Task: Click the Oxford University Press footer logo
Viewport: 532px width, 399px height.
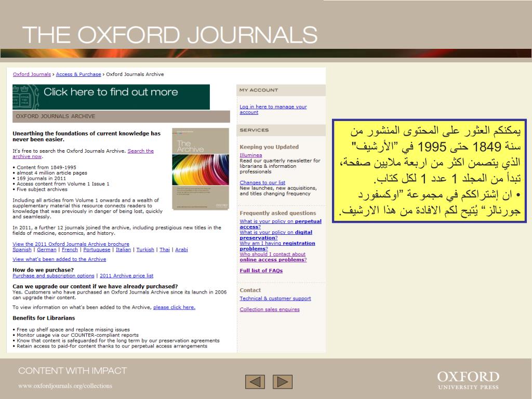Action: click(468, 380)
